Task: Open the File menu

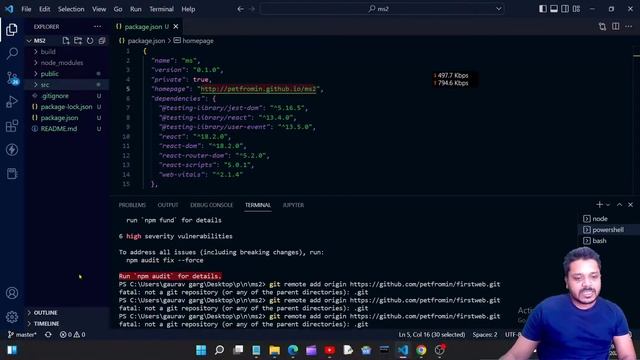Action: 26,9
